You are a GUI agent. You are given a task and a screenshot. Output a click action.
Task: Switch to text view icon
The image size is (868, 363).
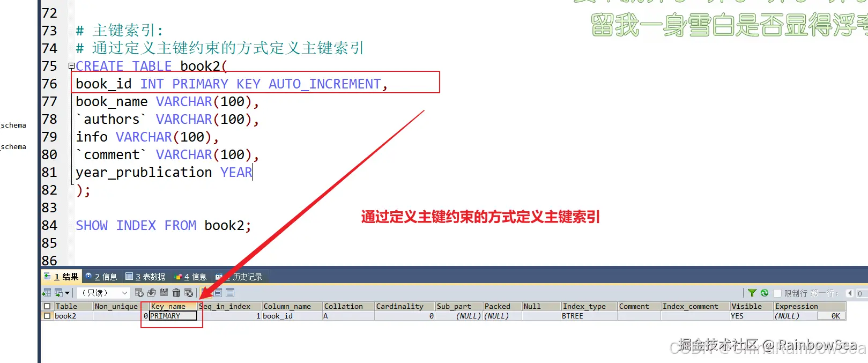(x=230, y=293)
